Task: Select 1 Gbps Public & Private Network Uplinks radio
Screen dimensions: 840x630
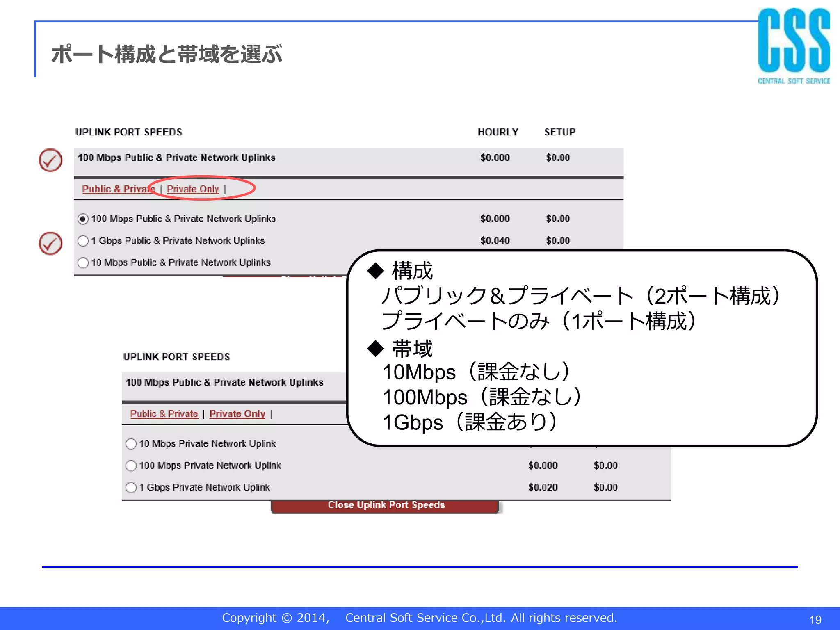Action: pos(83,241)
